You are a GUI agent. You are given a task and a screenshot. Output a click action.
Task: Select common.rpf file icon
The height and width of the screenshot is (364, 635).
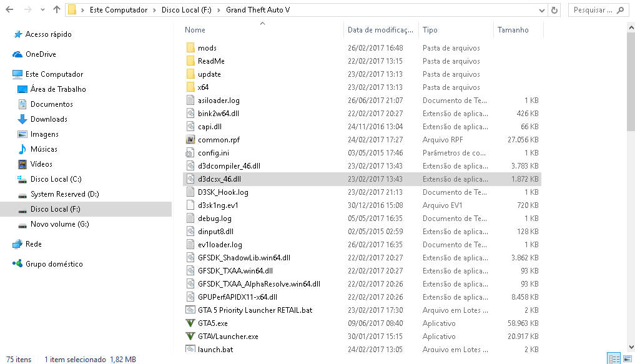pyautogui.click(x=190, y=140)
